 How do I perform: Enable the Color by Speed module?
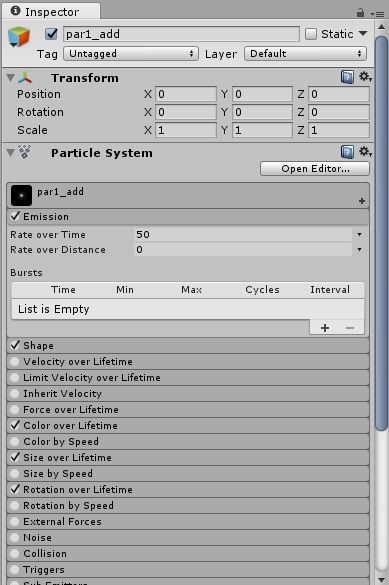[15, 441]
